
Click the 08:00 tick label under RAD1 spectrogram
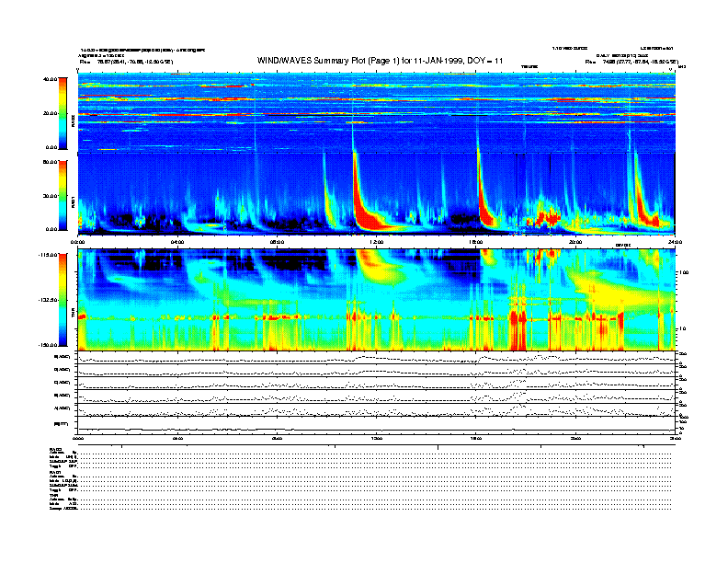click(x=277, y=242)
